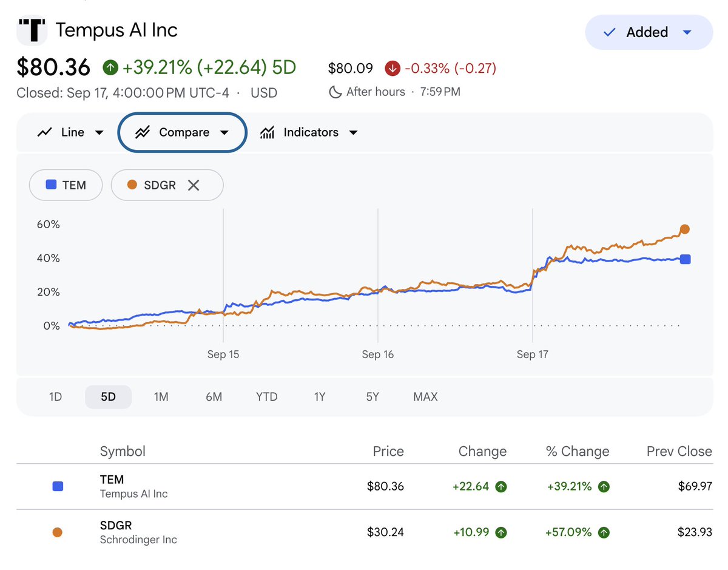Image resolution: width=728 pixels, height=570 pixels.
Task: Click the blue square swatch in the TEM row
Action: 58,486
